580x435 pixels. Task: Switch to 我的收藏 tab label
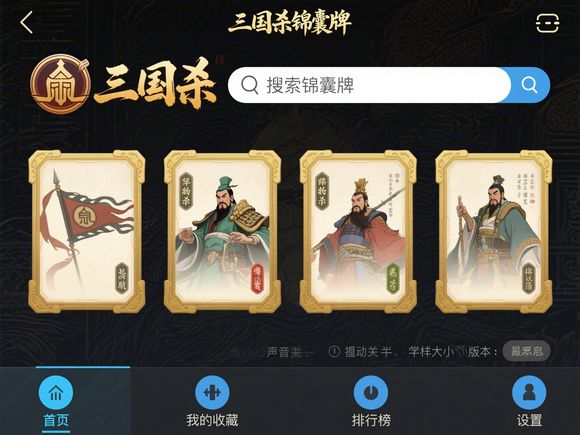[212, 420]
